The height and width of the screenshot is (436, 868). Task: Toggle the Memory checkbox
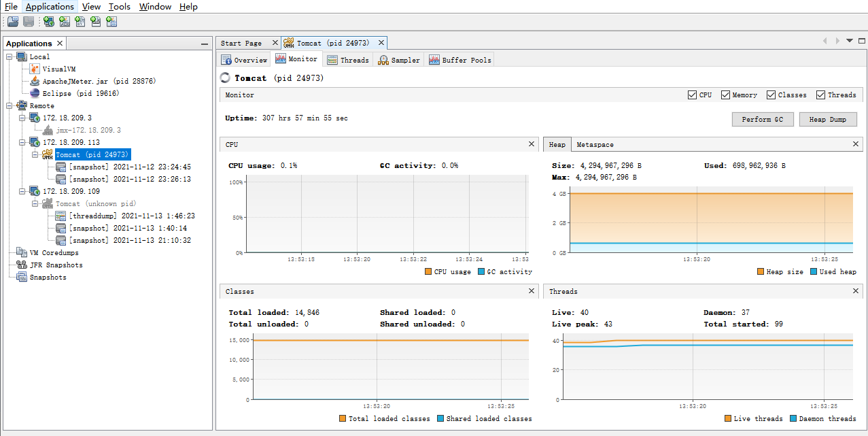click(x=725, y=95)
